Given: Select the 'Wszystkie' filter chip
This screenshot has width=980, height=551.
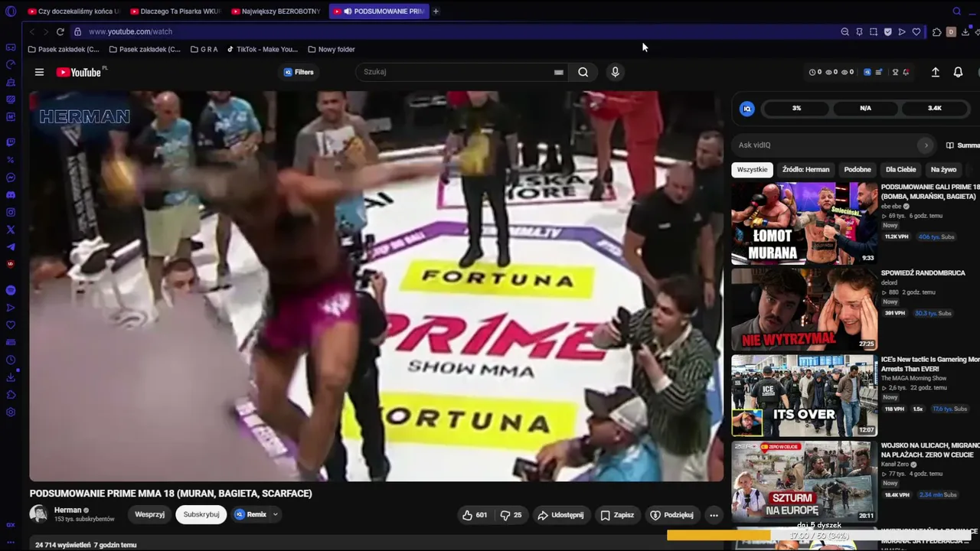Looking at the screenshot, I should point(753,170).
